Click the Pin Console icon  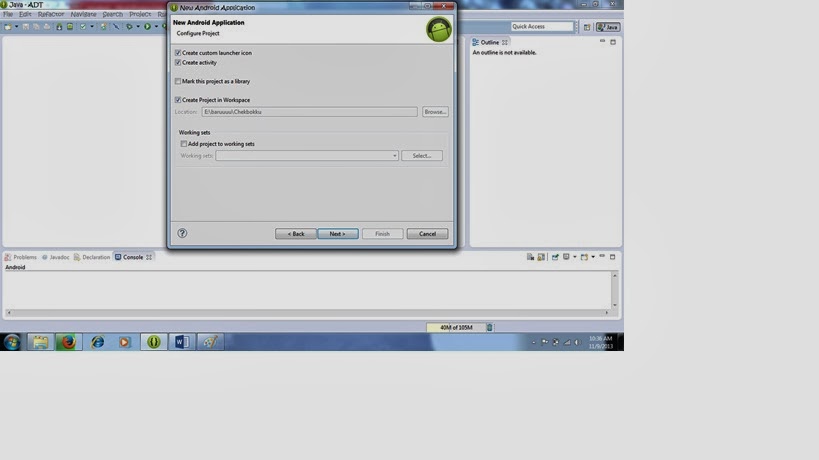[x=555, y=257]
